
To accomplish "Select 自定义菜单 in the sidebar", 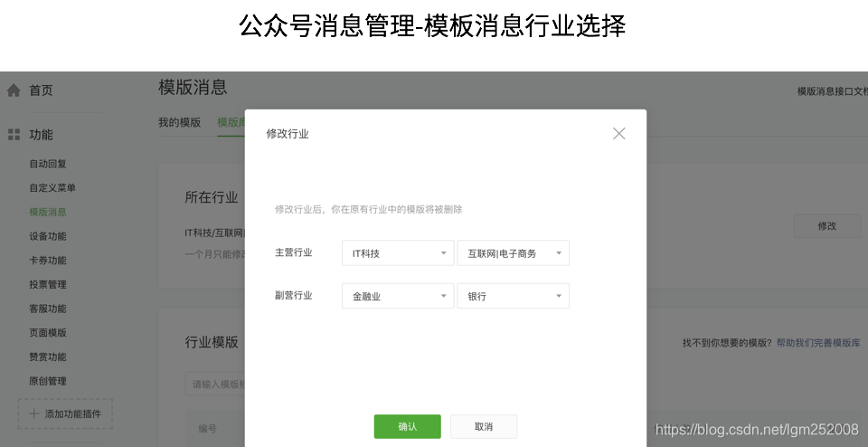I will [x=52, y=188].
